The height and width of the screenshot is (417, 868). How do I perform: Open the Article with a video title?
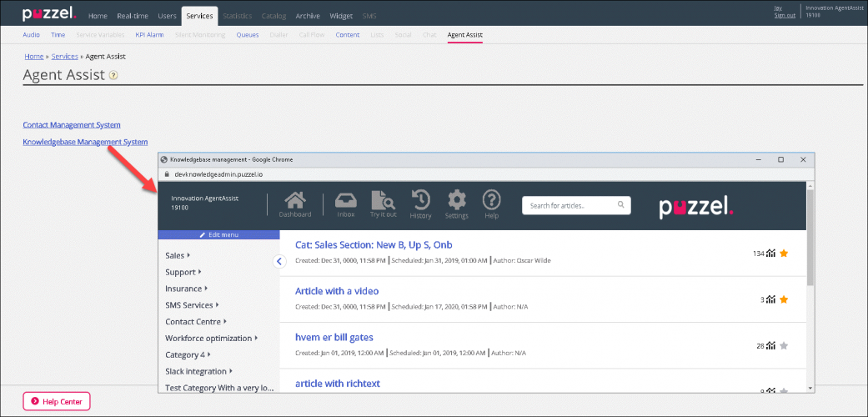(x=337, y=291)
